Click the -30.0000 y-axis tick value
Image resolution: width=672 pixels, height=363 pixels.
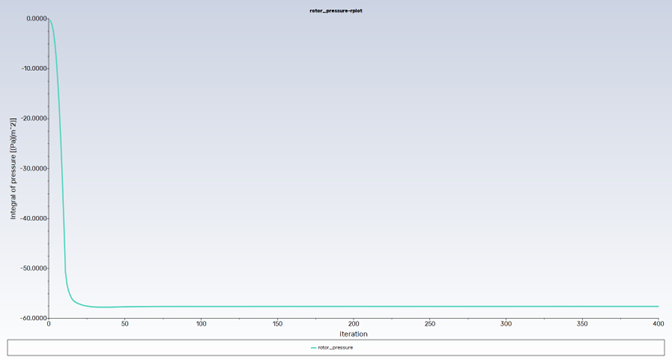point(34,168)
